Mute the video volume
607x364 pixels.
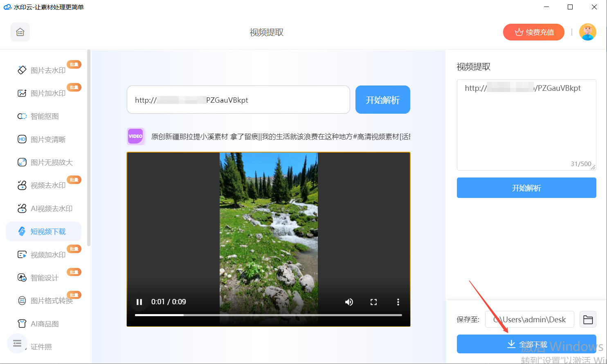[x=349, y=302]
